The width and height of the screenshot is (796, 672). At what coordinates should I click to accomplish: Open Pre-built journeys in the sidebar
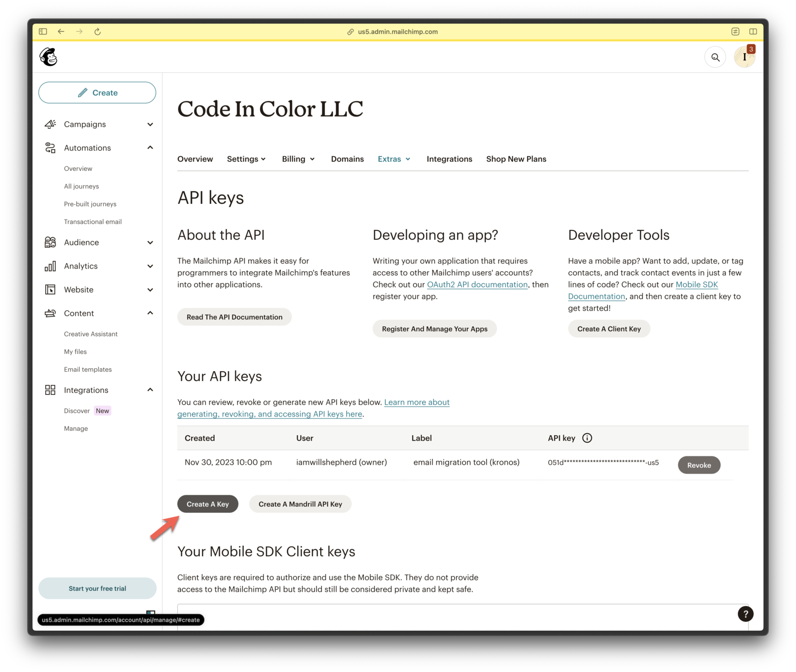pyautogui.click(x=90, y=204)
